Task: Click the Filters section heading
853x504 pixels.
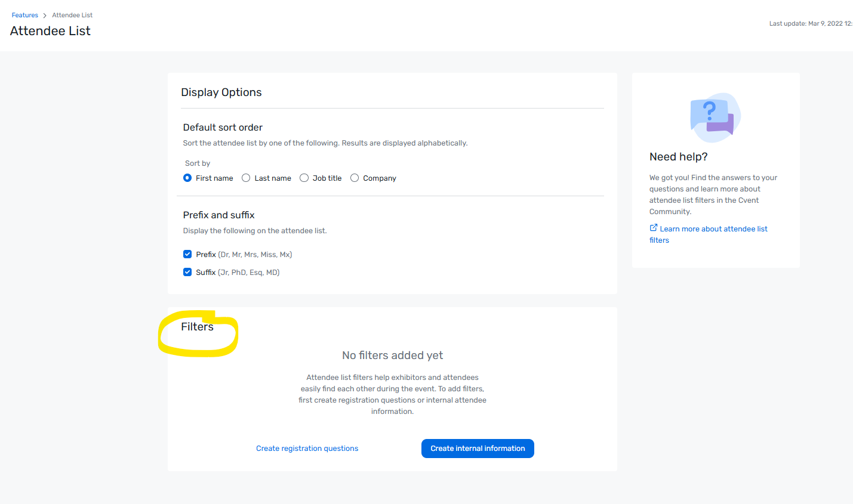Action: (x=197, y=327)
